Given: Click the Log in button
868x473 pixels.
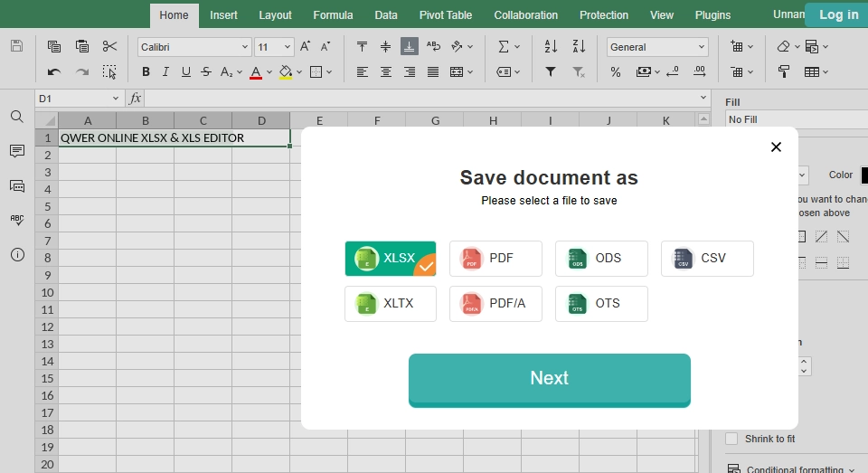Looking at the screenshot, I should pyautogui.click(x=838, y=15).
